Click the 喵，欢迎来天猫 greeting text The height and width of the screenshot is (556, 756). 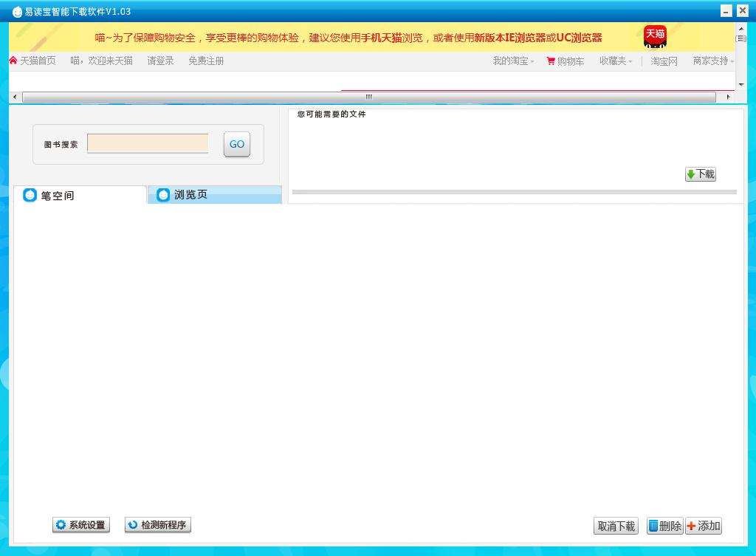click(101, 61)
